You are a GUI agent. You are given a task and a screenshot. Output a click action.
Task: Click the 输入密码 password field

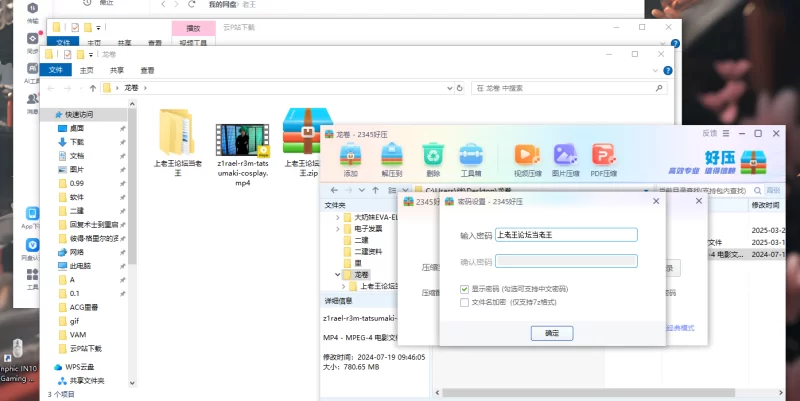click(x=566, y=235)
